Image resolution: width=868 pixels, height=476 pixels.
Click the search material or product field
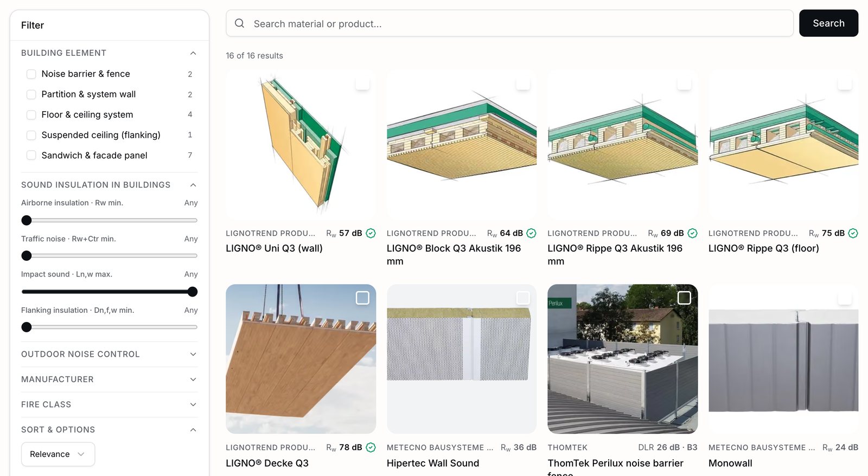tap(509, 23)
